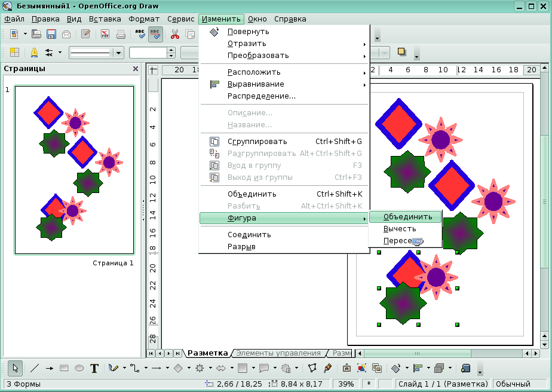Screen dimensions: 552x392
Task: Select the Rectangle drawing tool
Action: click(x=65, y=368)
